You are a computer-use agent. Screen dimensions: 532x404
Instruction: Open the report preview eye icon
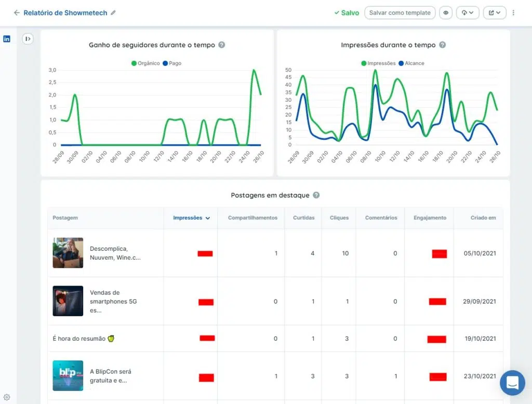[446, 12]
